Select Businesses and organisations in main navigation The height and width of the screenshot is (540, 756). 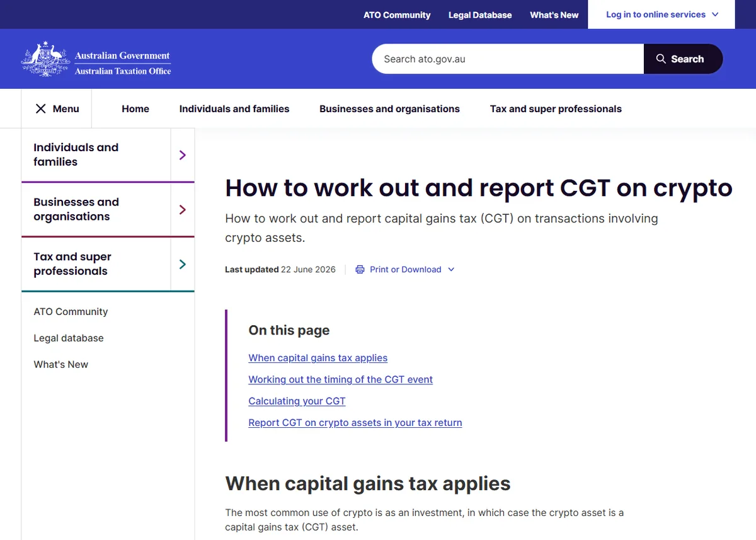pyautogui.click(x=389, y=108)
